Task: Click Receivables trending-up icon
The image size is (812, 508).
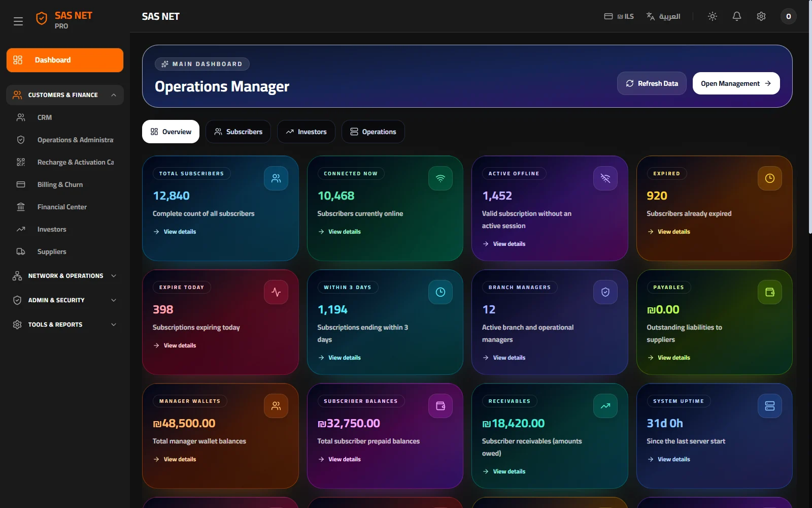Action: click(x=605, y=406)
